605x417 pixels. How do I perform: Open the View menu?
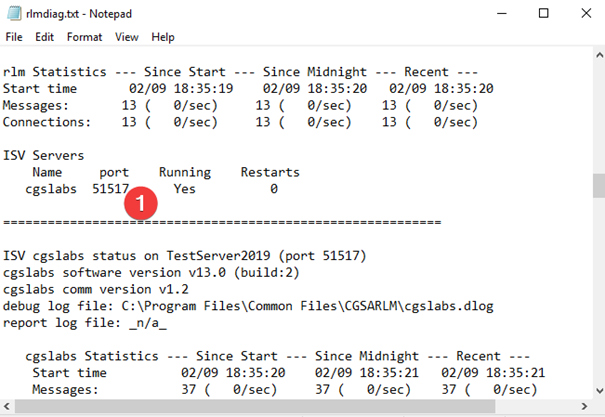coord(126,37)
